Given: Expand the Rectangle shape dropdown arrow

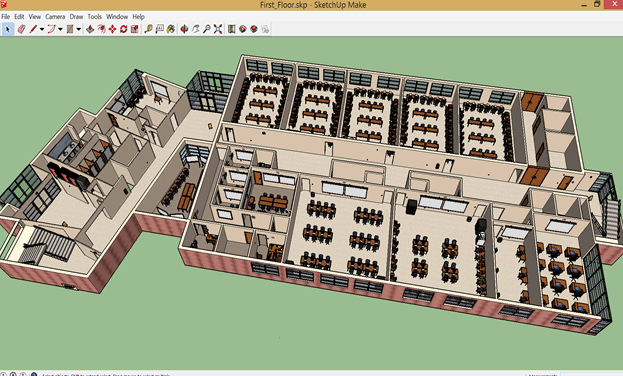Looking at the screenshot, I should pyautogui.click(x=79, y=29).
